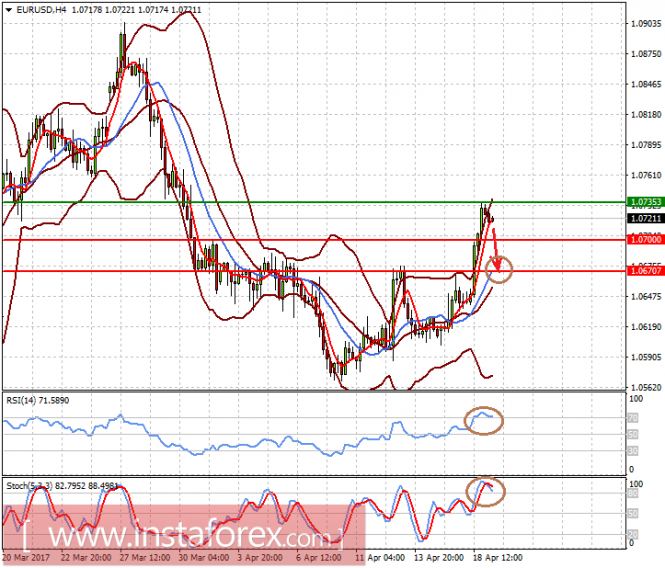Click the 18 Apr 12:00 time axis label
The height and width of the screenshot is (568, 665).
[497, 557]
